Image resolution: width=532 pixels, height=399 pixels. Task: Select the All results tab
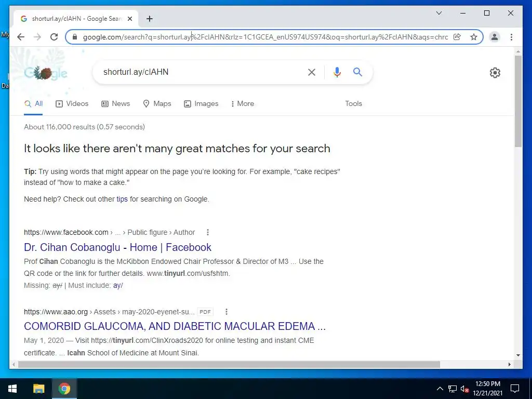click(x=33, y=104)
